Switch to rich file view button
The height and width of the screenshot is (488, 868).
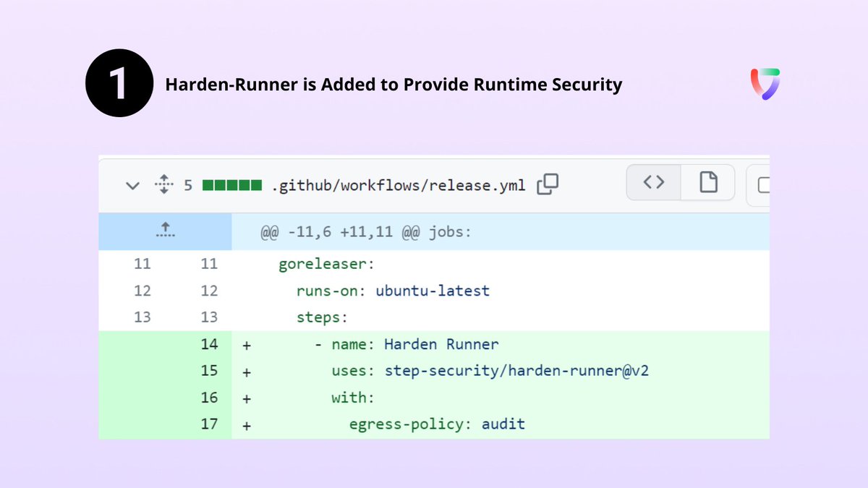[x=708, y=184]
